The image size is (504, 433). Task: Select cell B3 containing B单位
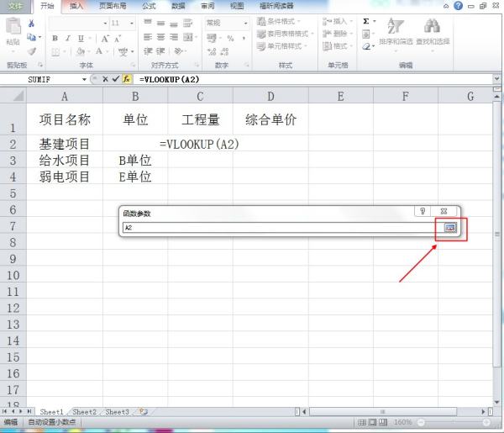point(135,161)
